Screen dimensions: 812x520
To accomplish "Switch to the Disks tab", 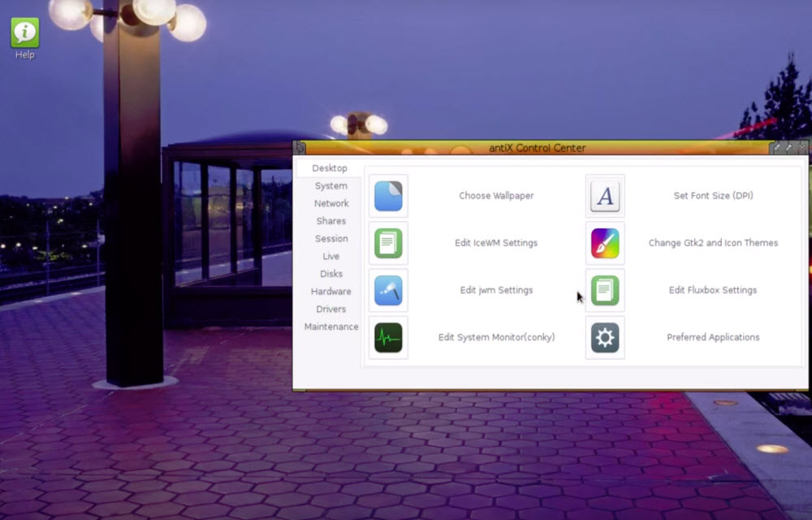I will 331,274.
